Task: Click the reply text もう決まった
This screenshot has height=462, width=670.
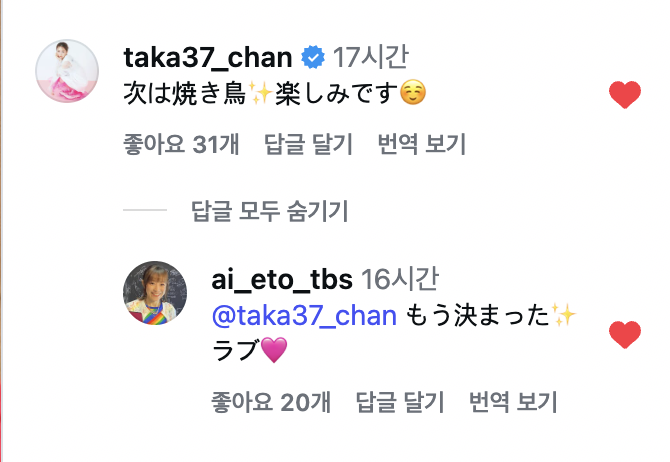Action: (490, 317)
